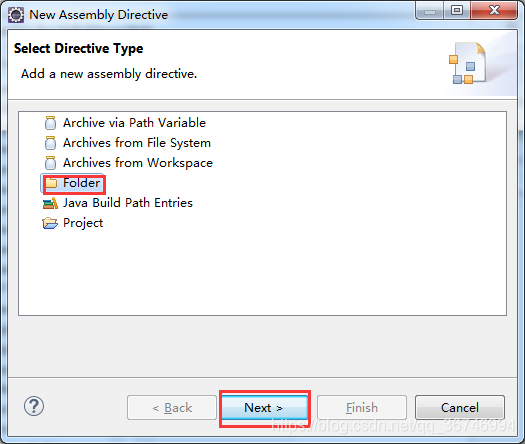The image size is (525, 444).
Task: Select Java Build Path Entries directive
Action: click(x=128, y=203)
